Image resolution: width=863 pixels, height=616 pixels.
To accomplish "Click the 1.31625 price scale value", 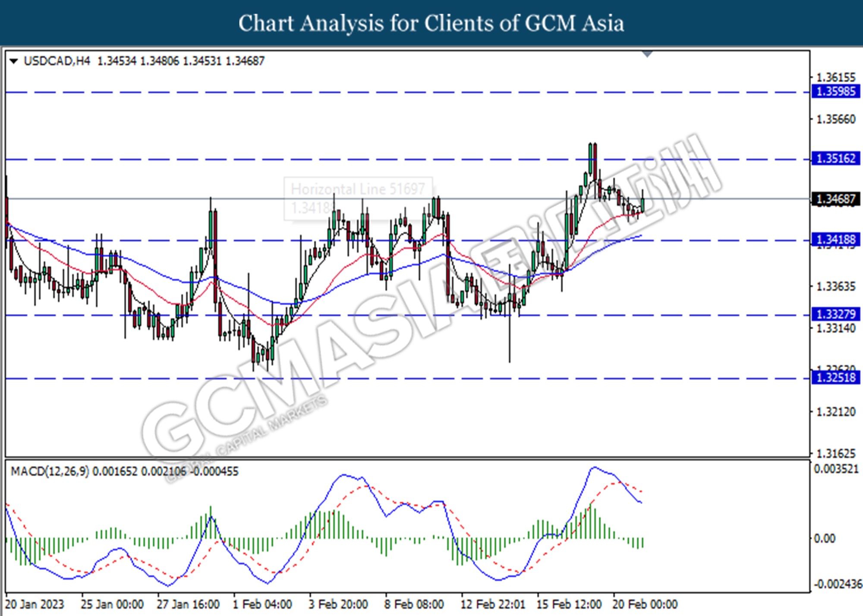I will [836, 453].
